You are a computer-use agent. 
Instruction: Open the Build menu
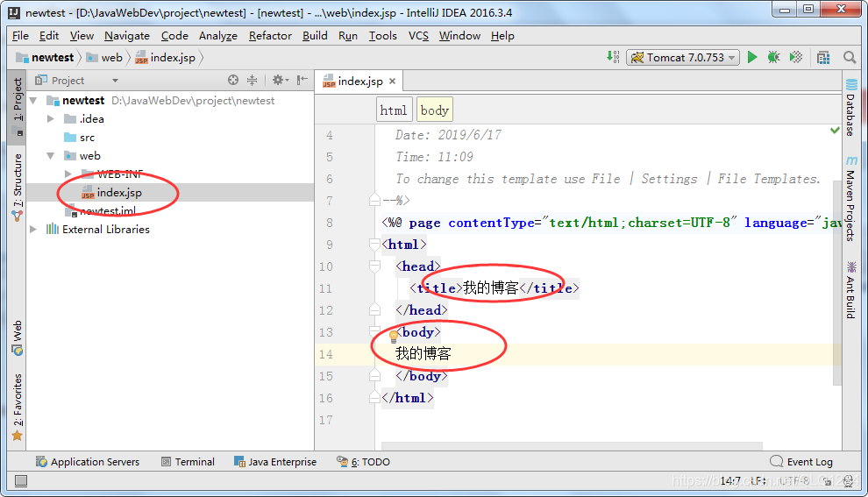click(315, 35)
